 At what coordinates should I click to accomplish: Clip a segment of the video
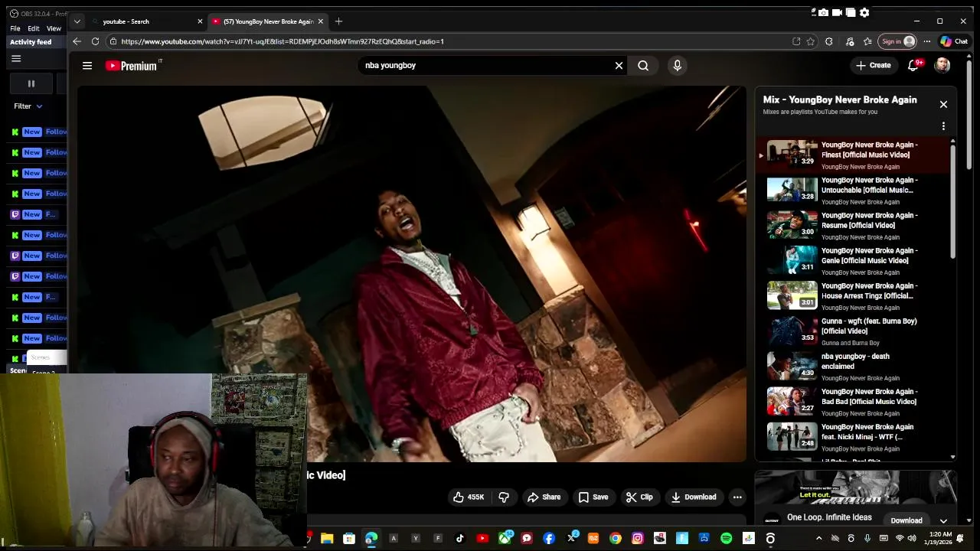point(639,497)
